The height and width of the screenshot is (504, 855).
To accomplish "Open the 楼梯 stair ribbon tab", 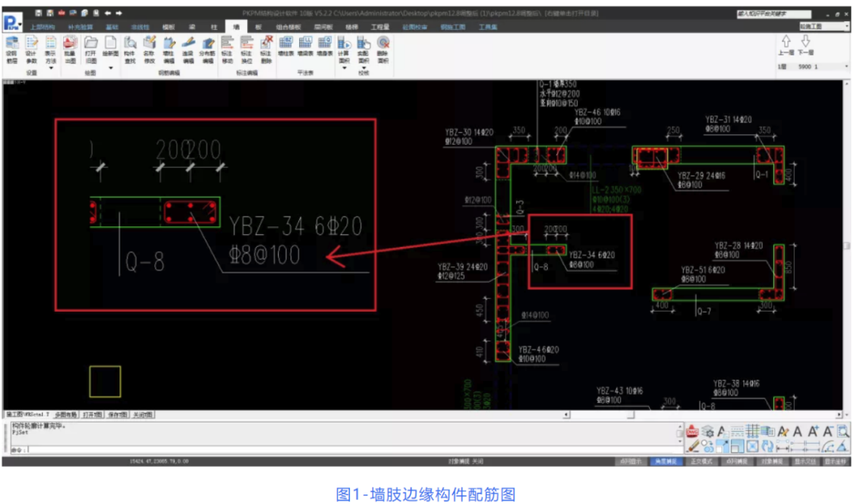I will click(x=351, y=27).
